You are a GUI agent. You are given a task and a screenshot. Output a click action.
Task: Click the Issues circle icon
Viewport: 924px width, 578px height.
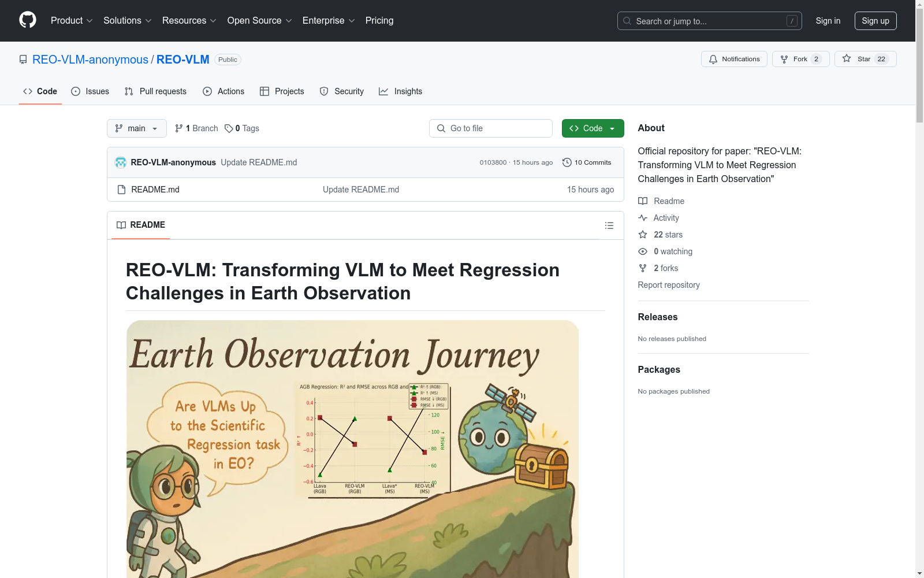[76, 91]
